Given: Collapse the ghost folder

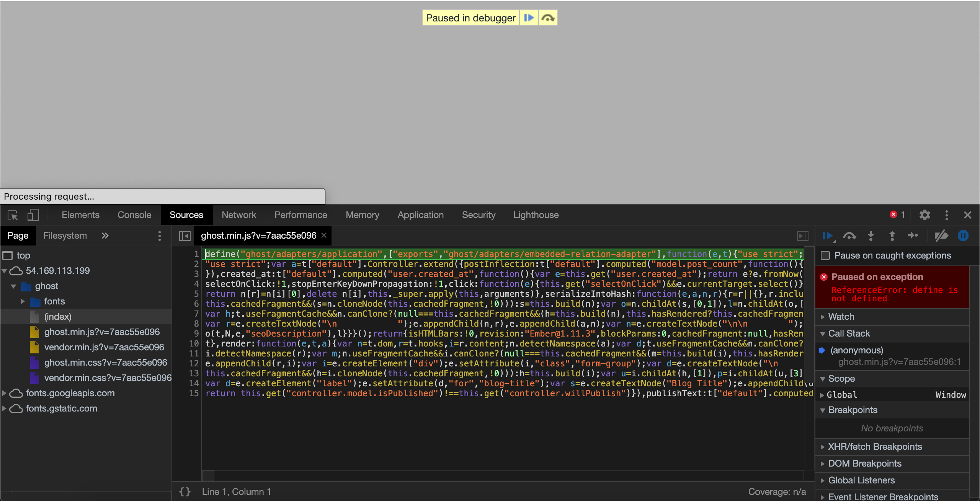Looking at the screenshot, I should tap(14, 286).
